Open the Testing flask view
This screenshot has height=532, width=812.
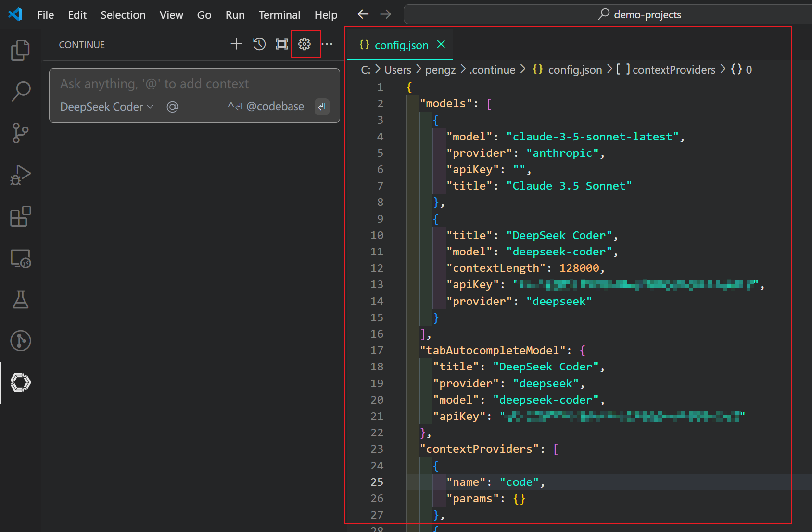20,299
